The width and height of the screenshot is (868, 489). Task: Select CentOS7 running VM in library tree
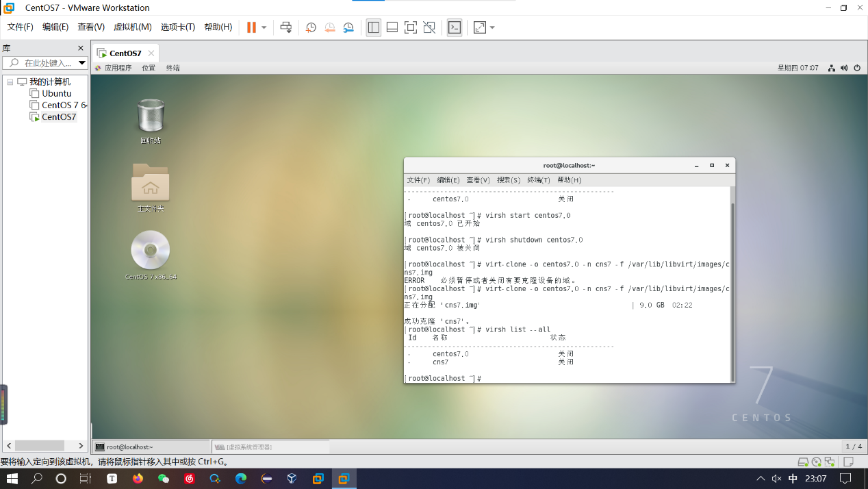point(59,117)
